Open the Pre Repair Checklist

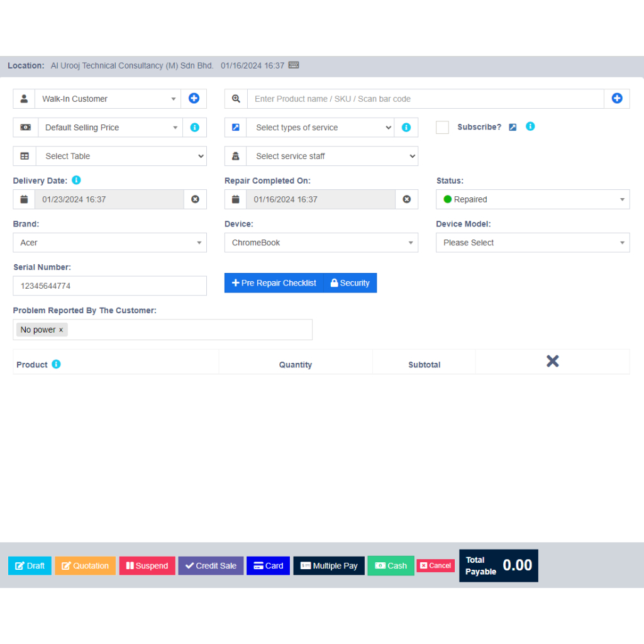274,283
